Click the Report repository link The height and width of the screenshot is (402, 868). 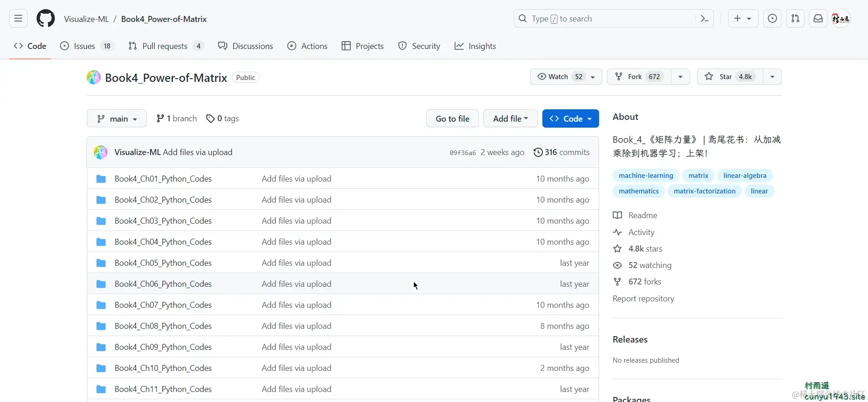tap(643, 299)
